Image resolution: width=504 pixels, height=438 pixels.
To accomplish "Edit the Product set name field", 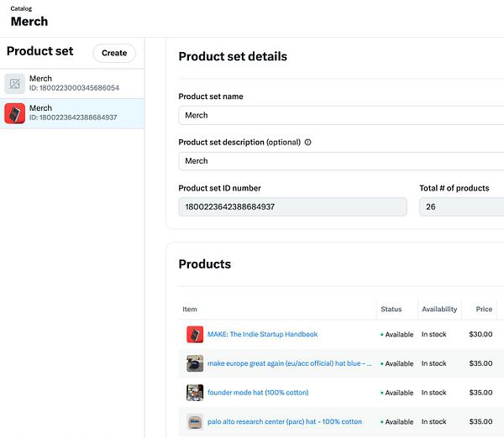I will [340, 116].
